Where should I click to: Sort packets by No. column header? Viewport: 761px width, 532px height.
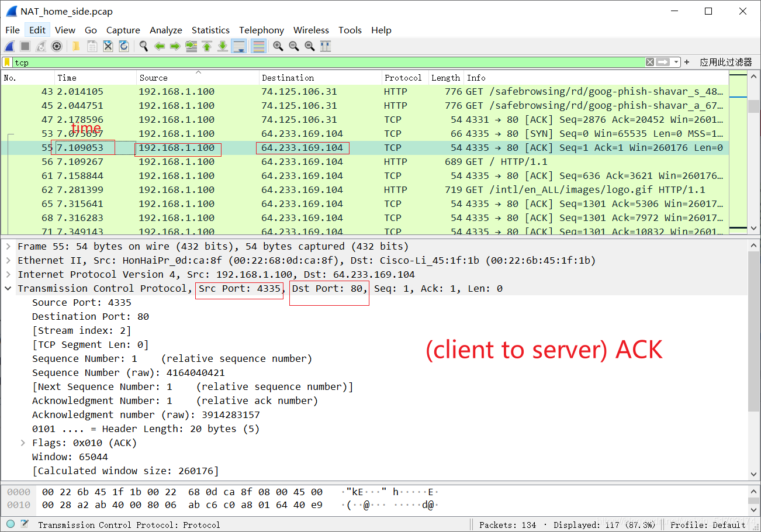point(28,78)
